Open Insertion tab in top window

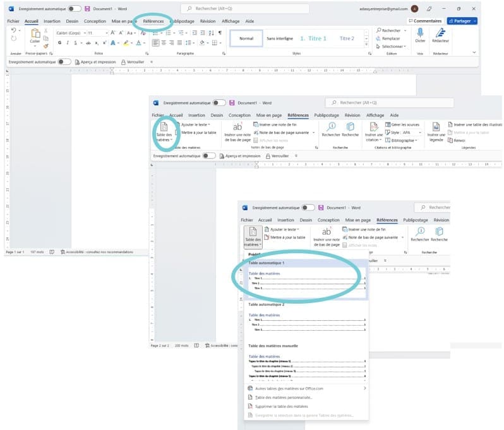pos(52,21)
